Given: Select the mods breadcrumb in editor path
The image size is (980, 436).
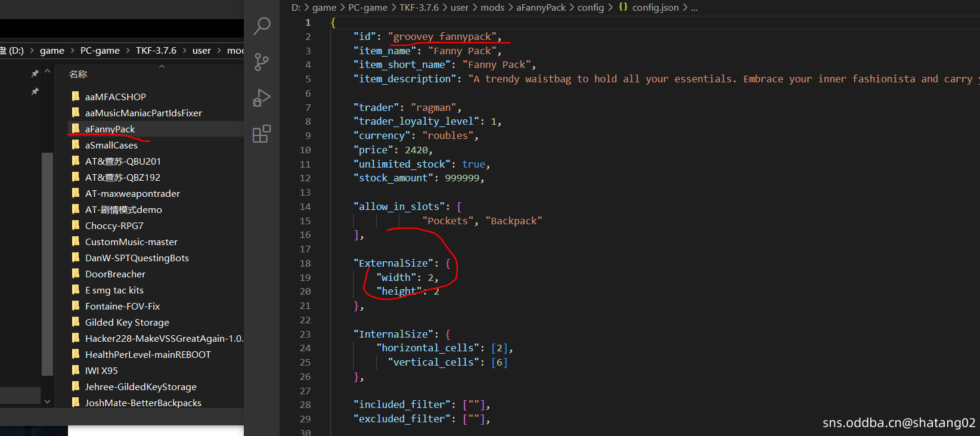Looking at the screenshot, I should (x=492, y=7).
